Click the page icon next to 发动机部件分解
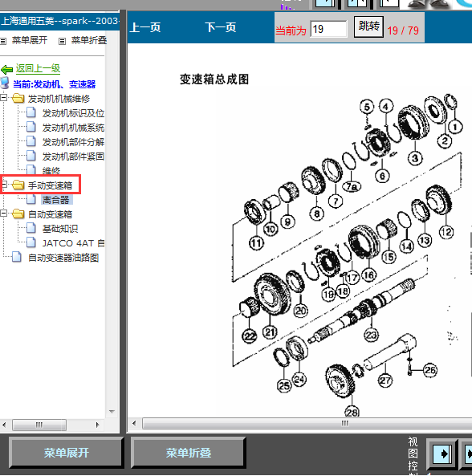This screenshot has height=476, width=472. (x=31, y=141)
